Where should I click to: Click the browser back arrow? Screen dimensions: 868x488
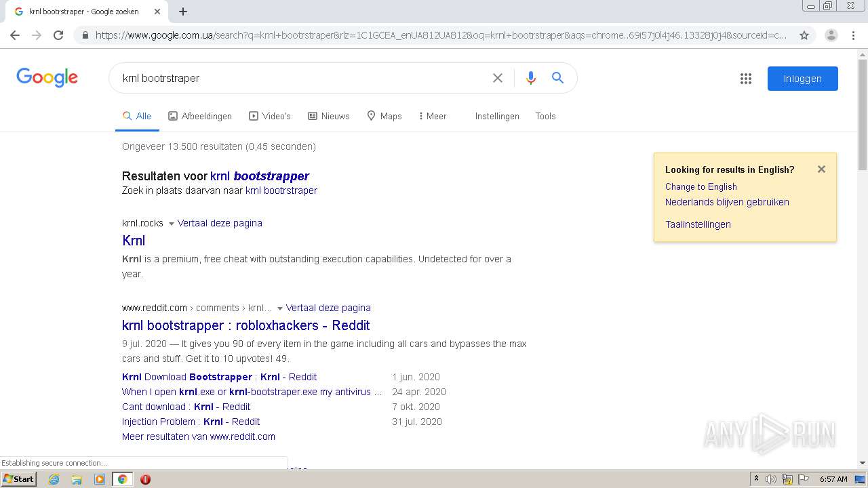pyautogui.click(x=15, y=35)
